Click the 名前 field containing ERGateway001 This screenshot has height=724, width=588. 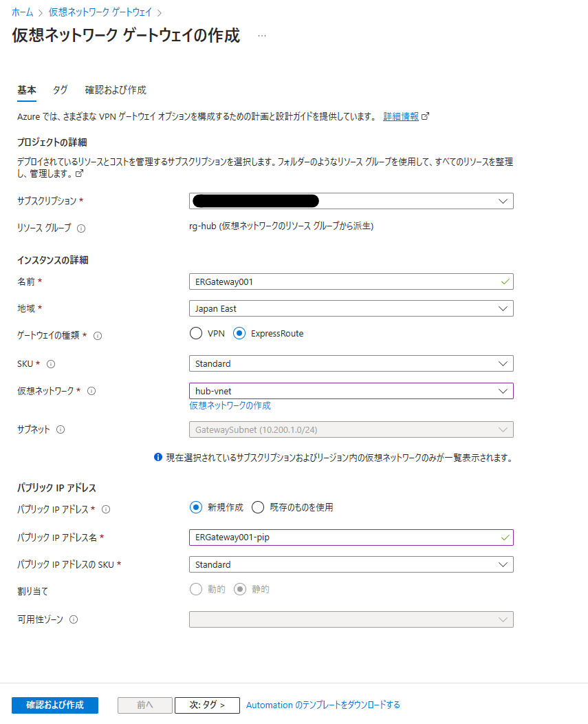pos(351,281)
